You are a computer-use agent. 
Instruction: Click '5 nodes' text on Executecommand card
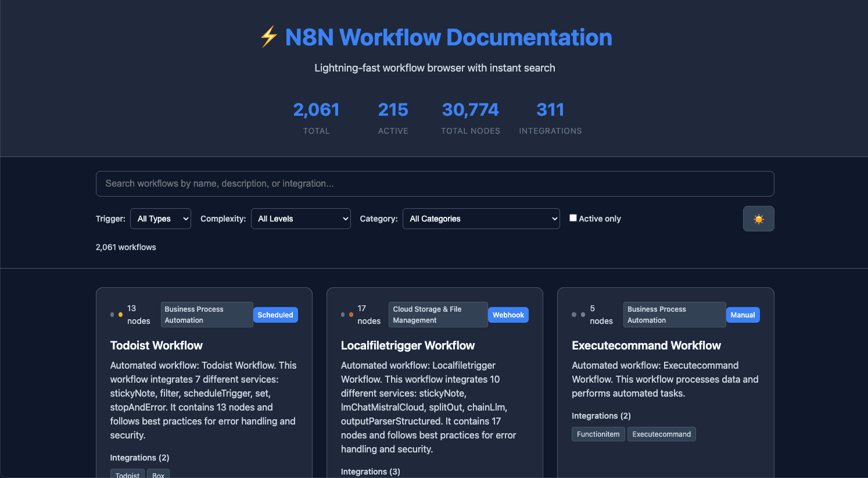click(601, 315)
